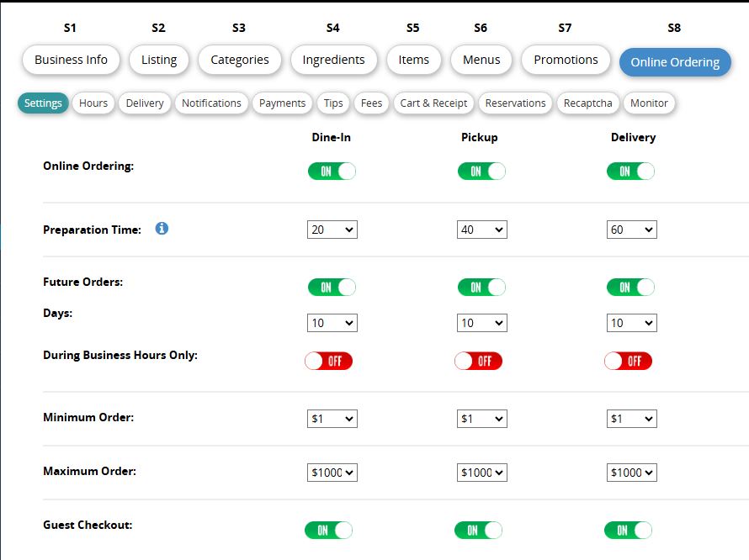This screenshot has width=749, height=560.
Task: Open Delivery Preparation Time dropdown
Action: coord(631,230)
